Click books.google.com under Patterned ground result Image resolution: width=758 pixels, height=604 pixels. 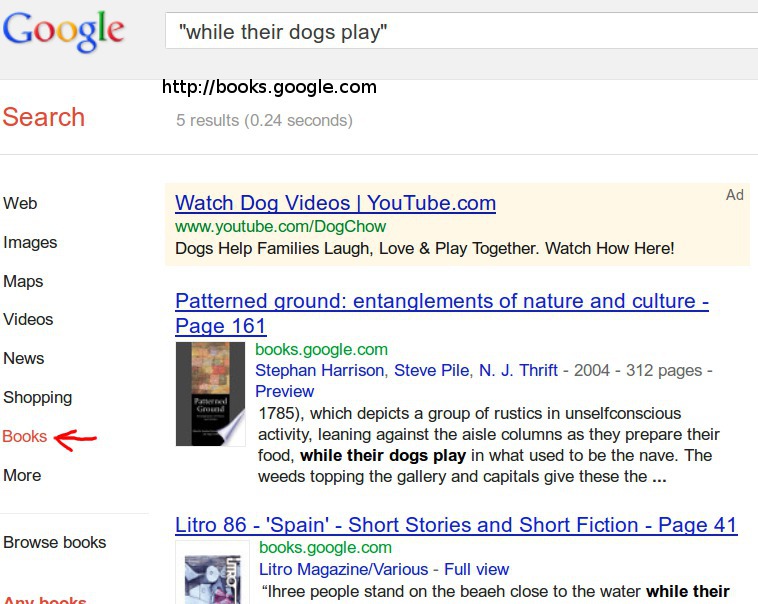click(x=321, y=350)
